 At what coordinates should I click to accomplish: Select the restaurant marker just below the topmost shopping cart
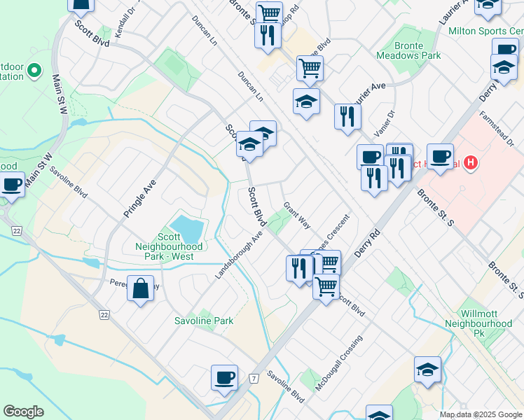coord(268,36)
